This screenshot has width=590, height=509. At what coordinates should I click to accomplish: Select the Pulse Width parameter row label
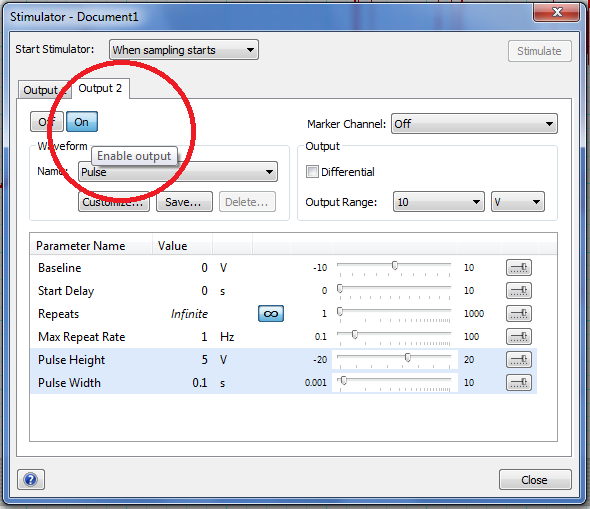pyautogui.click(x=69, y=383)
